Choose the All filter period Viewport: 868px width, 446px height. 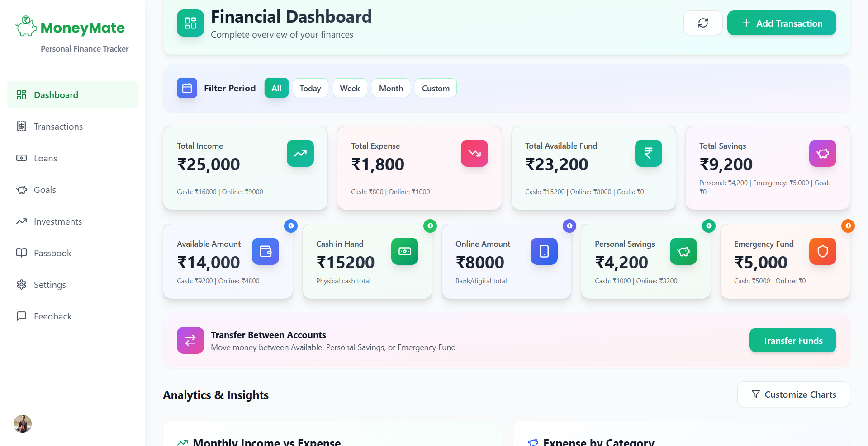276,88
